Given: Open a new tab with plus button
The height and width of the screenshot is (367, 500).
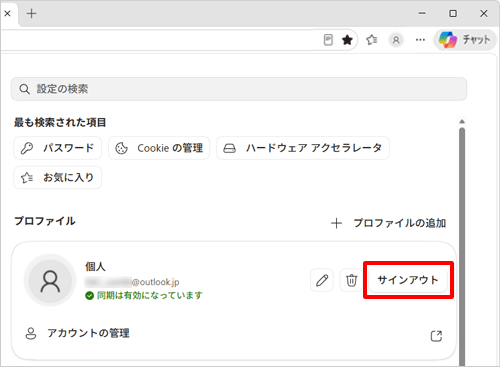Looking at the screenshot, I should 31,13.
